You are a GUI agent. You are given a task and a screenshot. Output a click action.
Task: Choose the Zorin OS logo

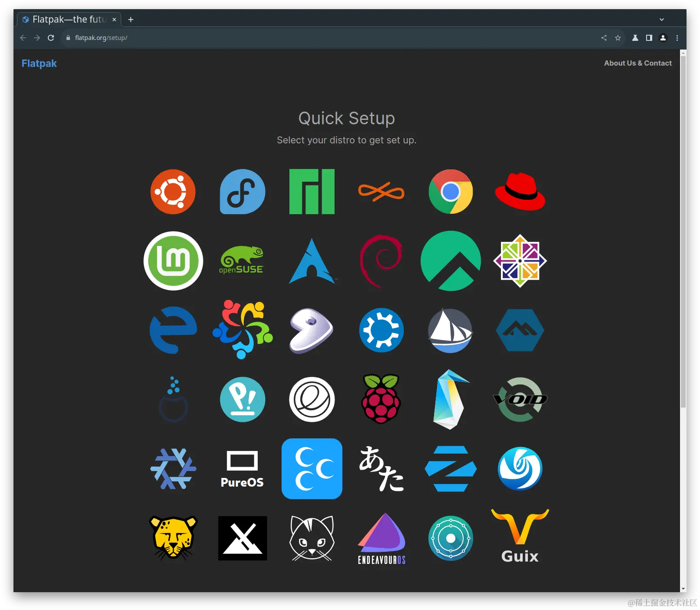451,469
